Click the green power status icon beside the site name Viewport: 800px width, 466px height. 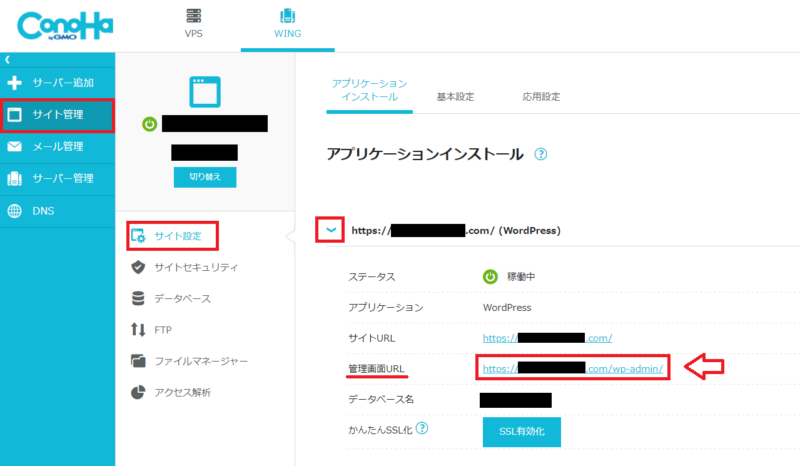(x=149, y=124)
